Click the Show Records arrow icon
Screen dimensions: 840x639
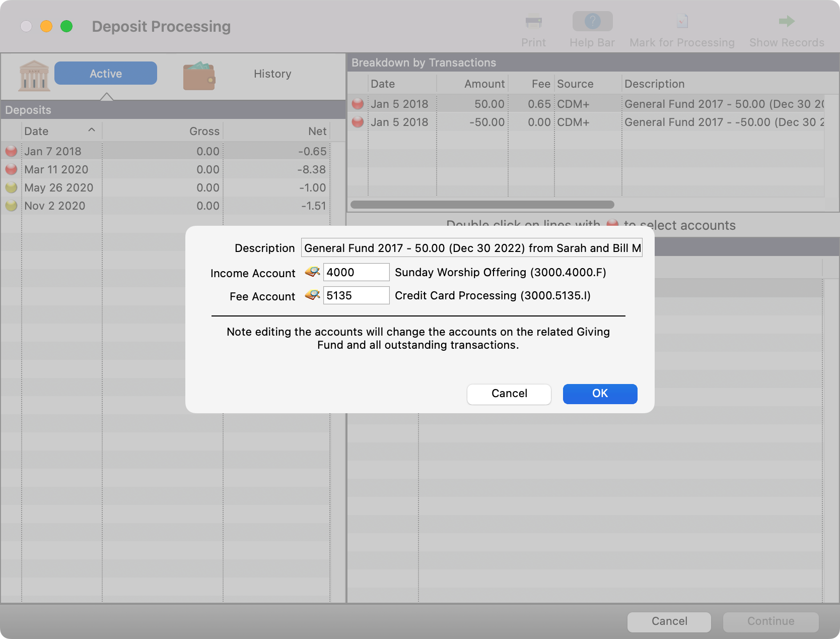point(786,22)
